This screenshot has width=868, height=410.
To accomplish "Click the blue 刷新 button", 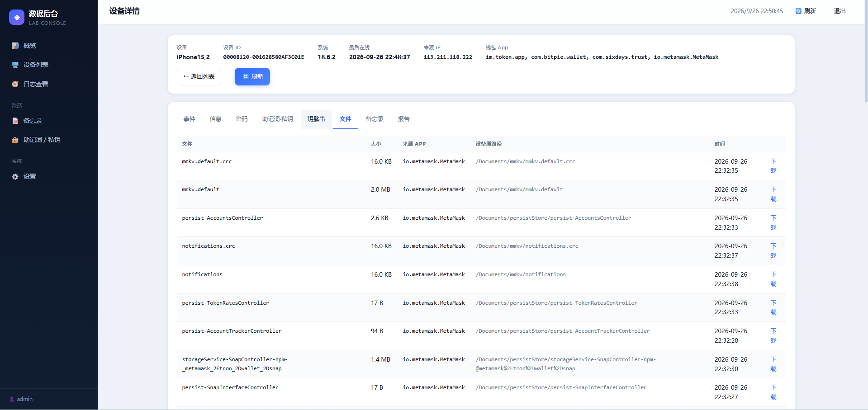I will 252,76.
